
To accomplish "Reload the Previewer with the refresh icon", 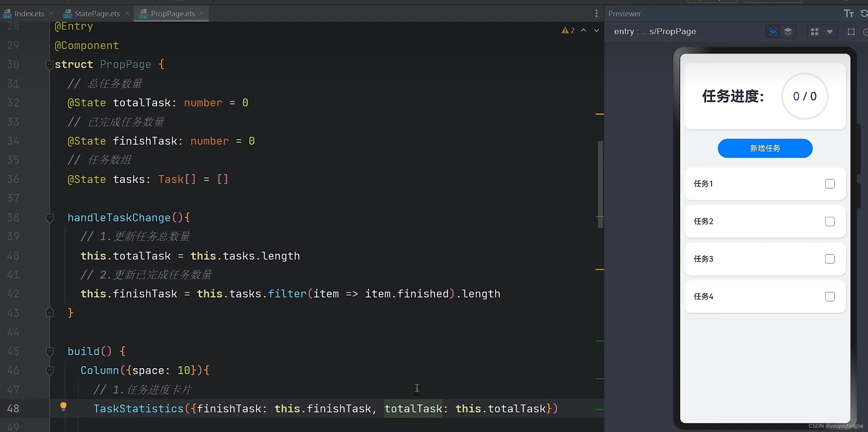I will tap(864, 13).
